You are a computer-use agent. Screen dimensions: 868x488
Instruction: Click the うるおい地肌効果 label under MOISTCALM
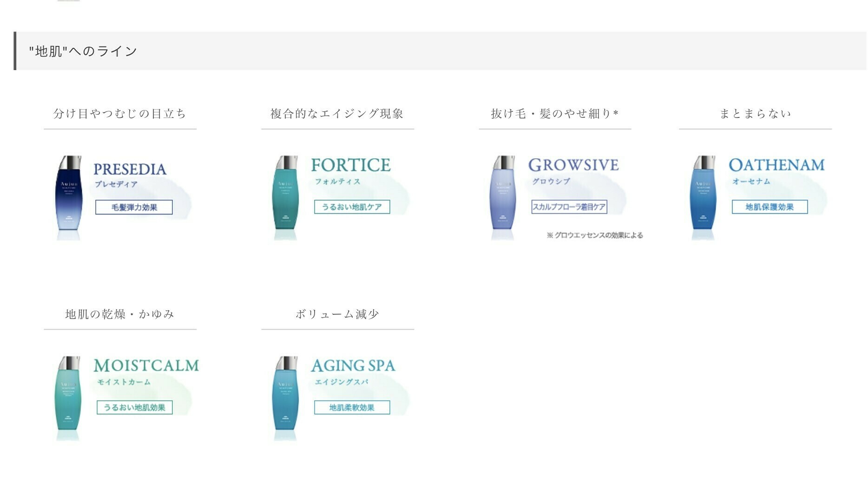[x=134, y=407]
